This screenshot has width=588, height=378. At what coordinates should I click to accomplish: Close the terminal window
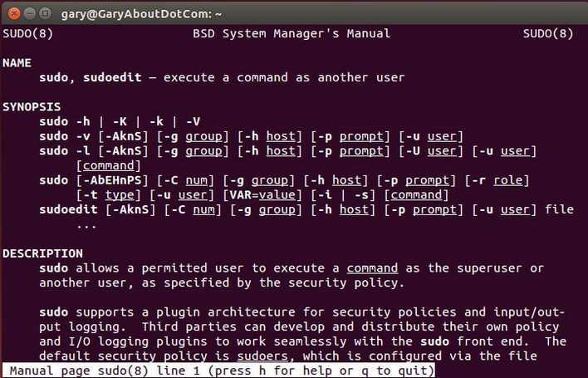pyautogui.click(x=14, y=14)
